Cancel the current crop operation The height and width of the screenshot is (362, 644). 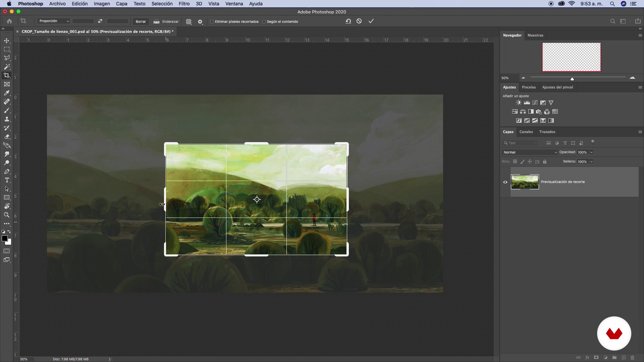click(x=359, y=21)
